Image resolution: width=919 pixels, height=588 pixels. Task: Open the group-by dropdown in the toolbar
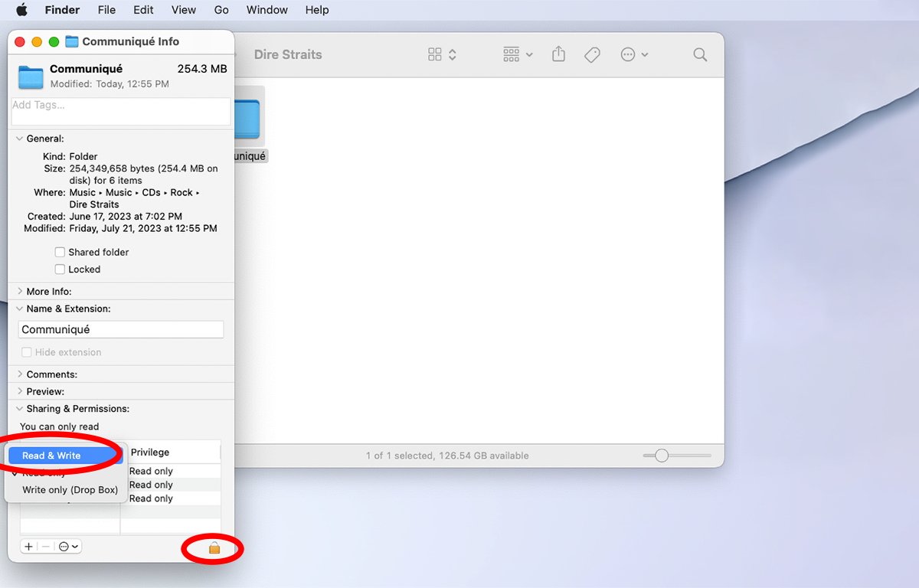pyautogui.click(x=518, y=54)
